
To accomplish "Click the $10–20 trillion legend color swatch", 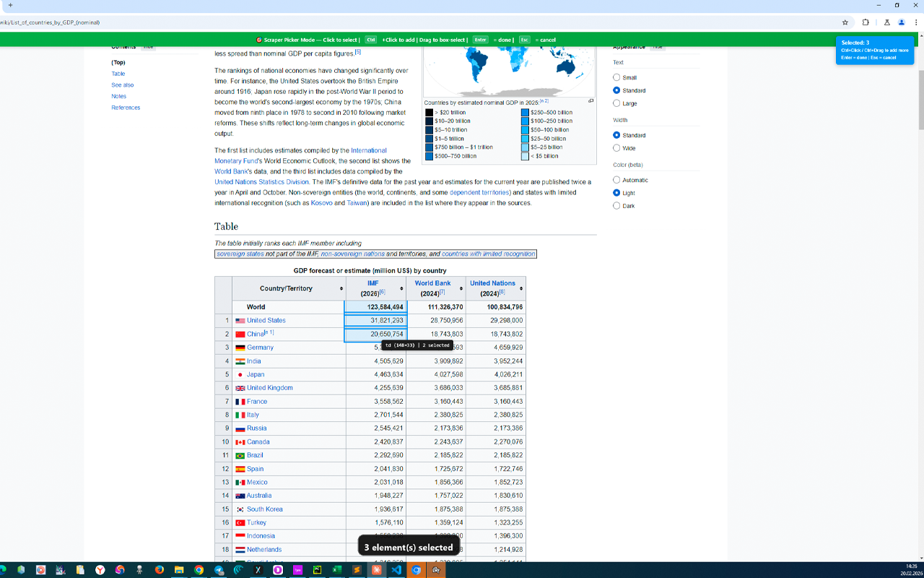I will pyautogui.click(x=429, y=121).
